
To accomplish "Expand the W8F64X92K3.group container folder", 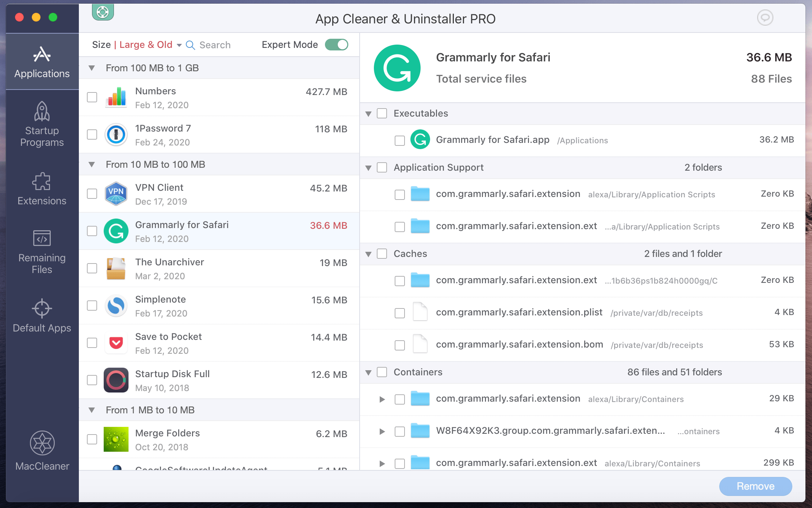I will 382,431.
